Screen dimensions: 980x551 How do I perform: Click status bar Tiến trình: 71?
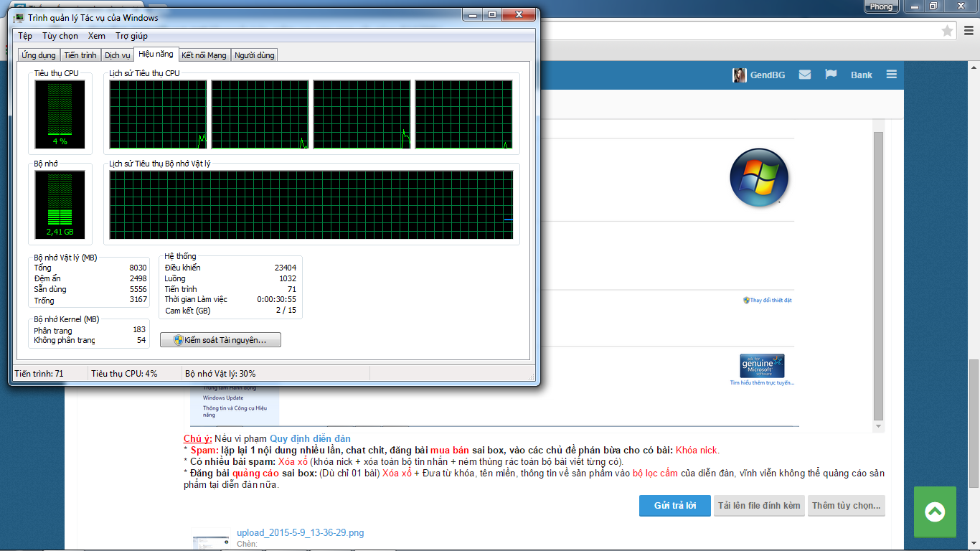39,374
